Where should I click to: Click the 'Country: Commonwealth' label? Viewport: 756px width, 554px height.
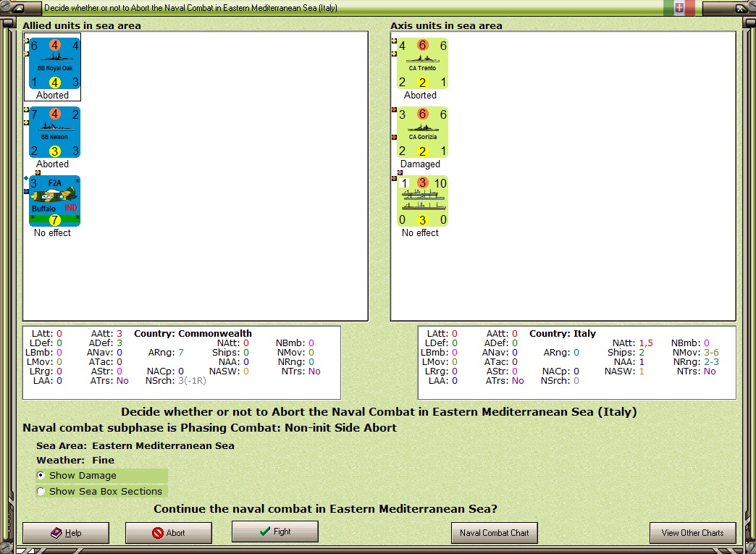click(193, 334)
